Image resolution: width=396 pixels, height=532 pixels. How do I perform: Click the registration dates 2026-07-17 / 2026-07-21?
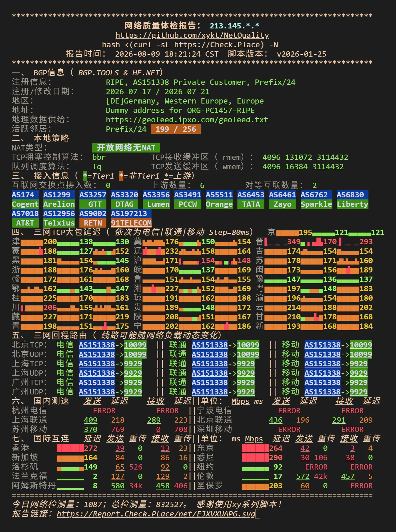158,92
